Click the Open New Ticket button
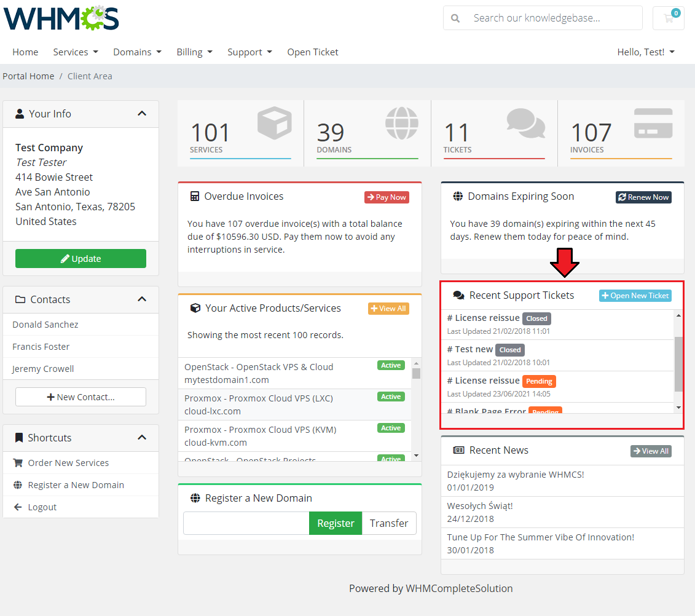The width and height of the screenshot is (695, 616). (x=635, y=295)
